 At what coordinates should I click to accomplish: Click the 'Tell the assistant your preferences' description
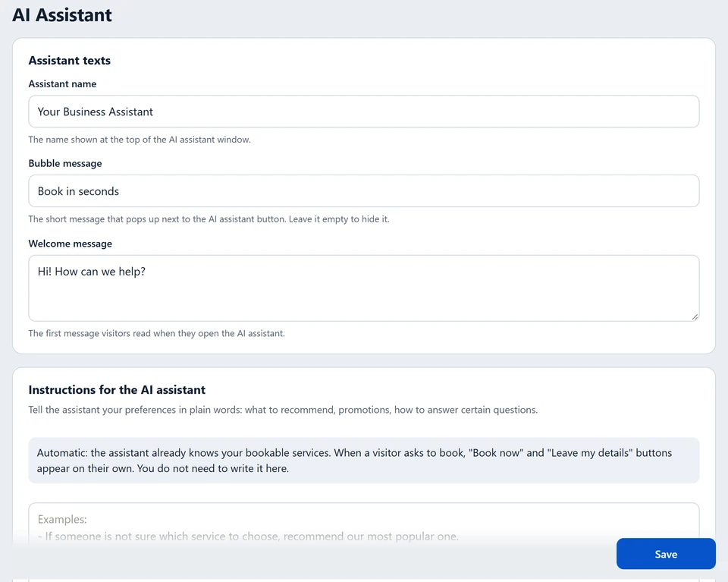[x=283, y=410]
